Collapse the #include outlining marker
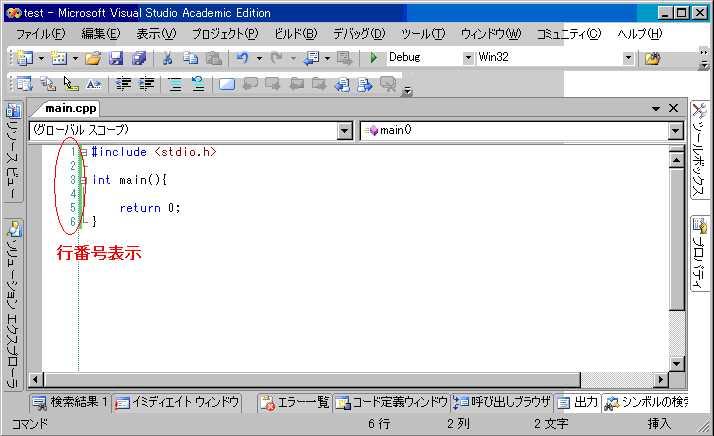The image size is (714, 436). pyautogui.click(x=84, y=152)
